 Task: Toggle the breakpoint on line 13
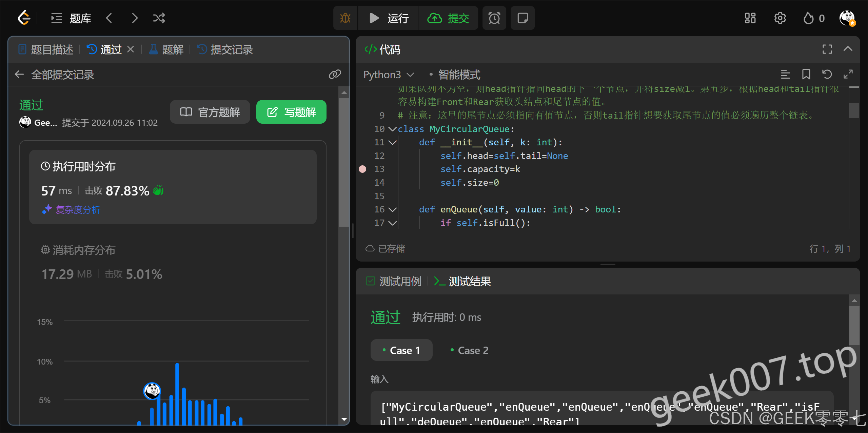click(362, 169)
